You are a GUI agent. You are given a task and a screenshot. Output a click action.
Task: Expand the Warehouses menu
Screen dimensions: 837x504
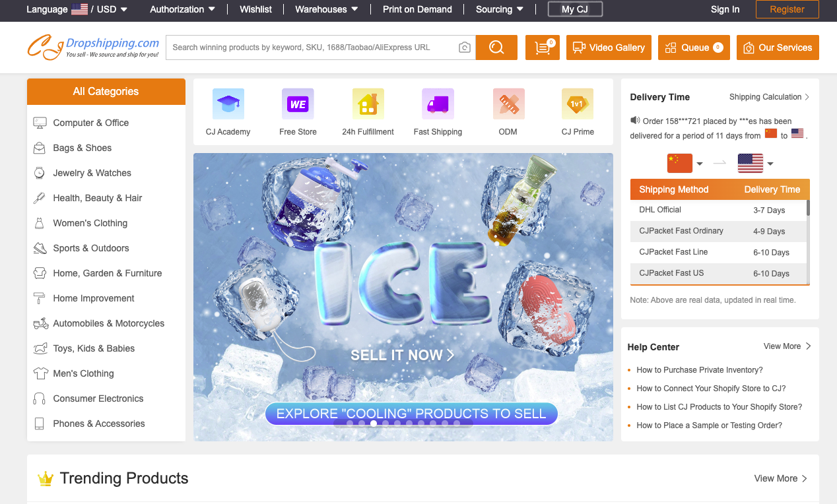327,9
